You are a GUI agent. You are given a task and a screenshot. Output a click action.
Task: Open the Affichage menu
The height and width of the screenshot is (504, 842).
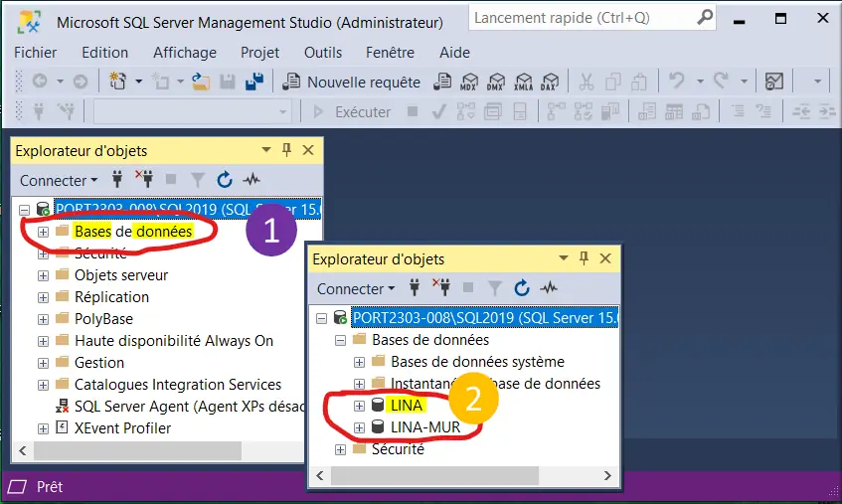click(x=185, y=52)
